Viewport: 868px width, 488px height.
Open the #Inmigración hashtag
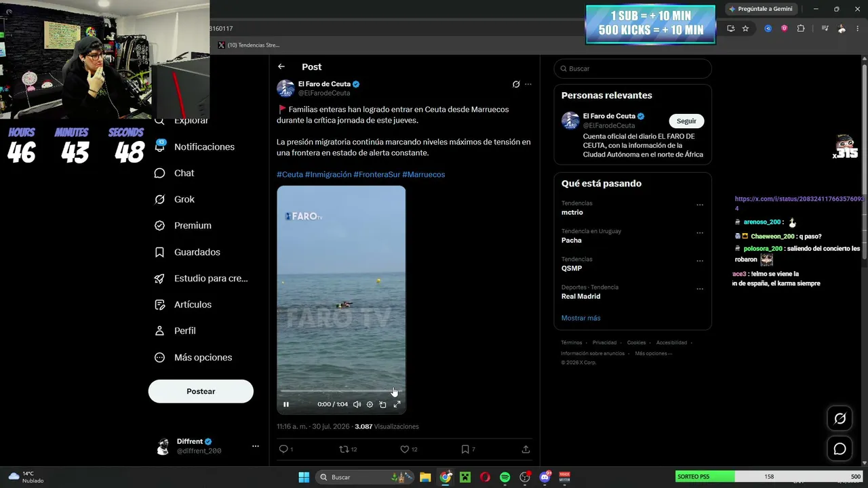328,174
